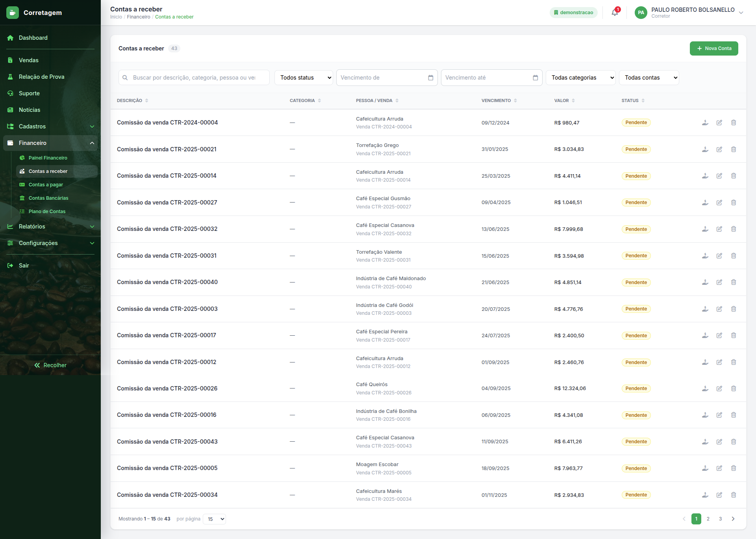Open Relação de Prova in sidebar
The image size is (756, 539).
coord(50,77)
